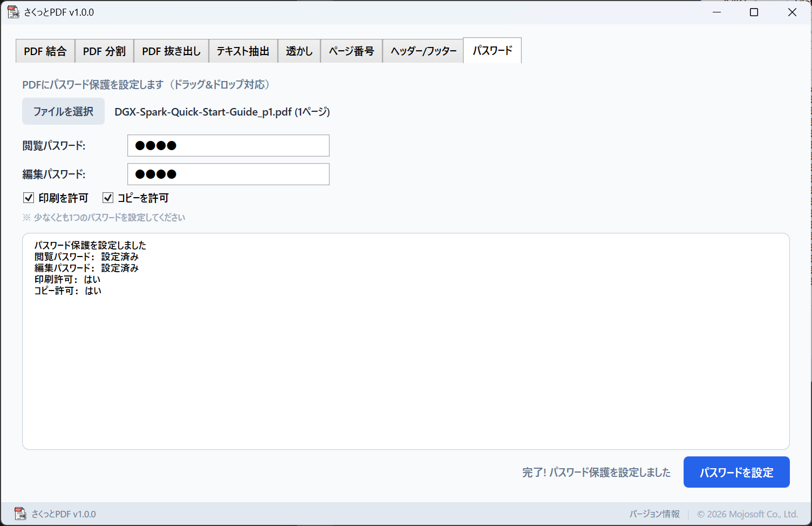Click inside the 閲覧パスワード field
The width and height of the screenshot is (812, 526).
click(227, 145)
